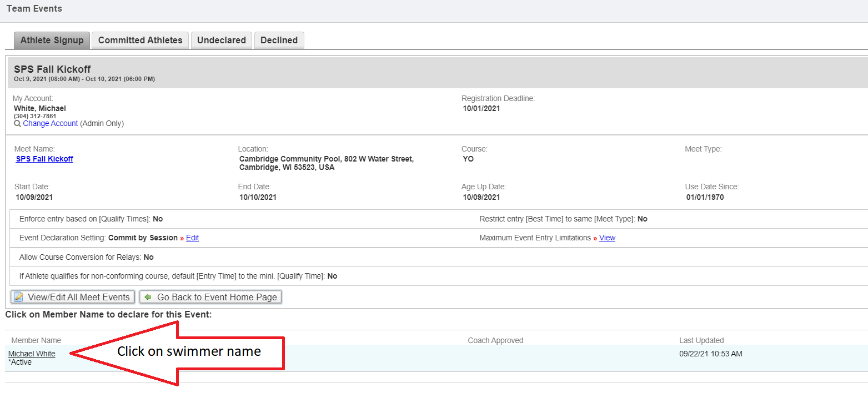Switch to the Athlete Signup tab
This screenshot has width=868, height=408.
point(52,40)
